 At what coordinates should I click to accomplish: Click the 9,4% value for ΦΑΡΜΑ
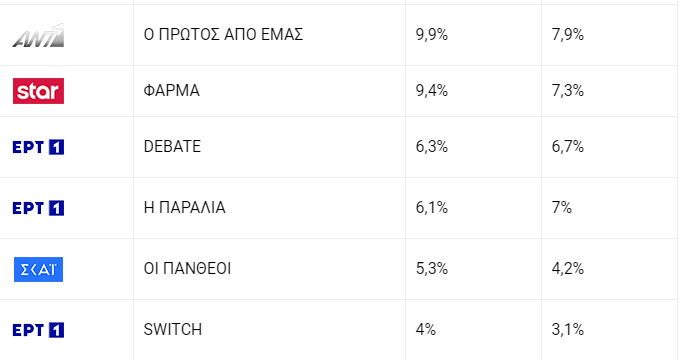coord(432,91)
